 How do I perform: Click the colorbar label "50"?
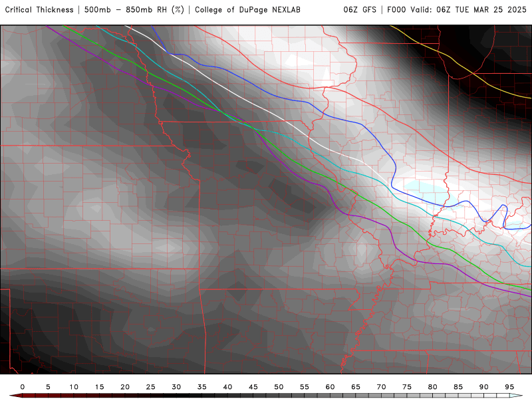[279, 387]
